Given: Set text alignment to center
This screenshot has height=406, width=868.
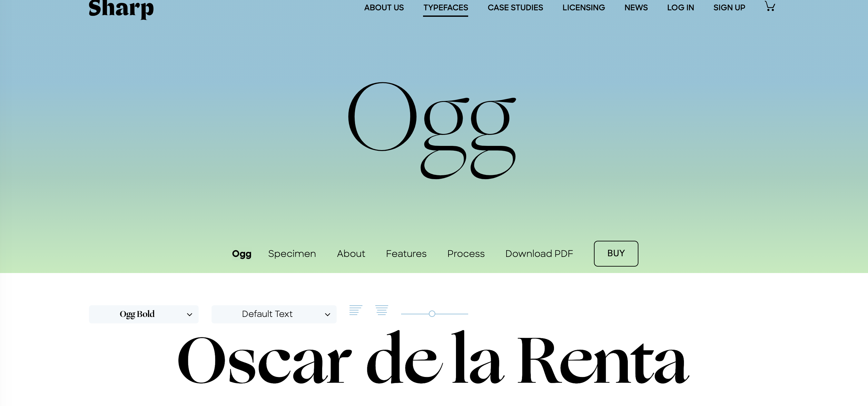Looking at the screenshot, I should (x=381, y=310).
